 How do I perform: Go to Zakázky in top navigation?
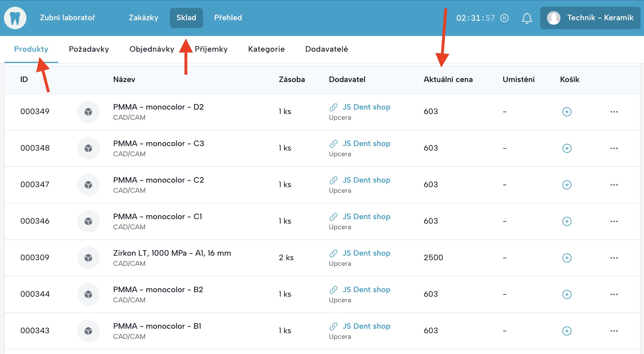tap(143, 18)
